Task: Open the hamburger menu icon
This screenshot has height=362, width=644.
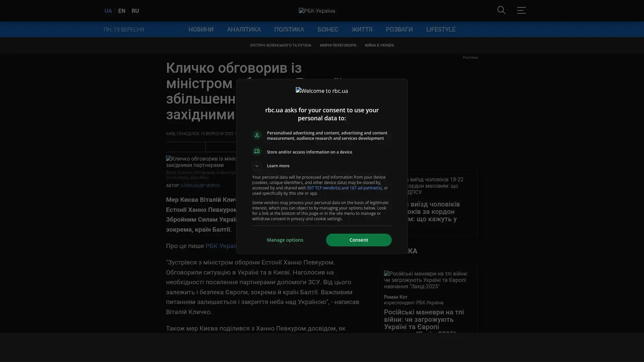Action: tap(521, 10)
